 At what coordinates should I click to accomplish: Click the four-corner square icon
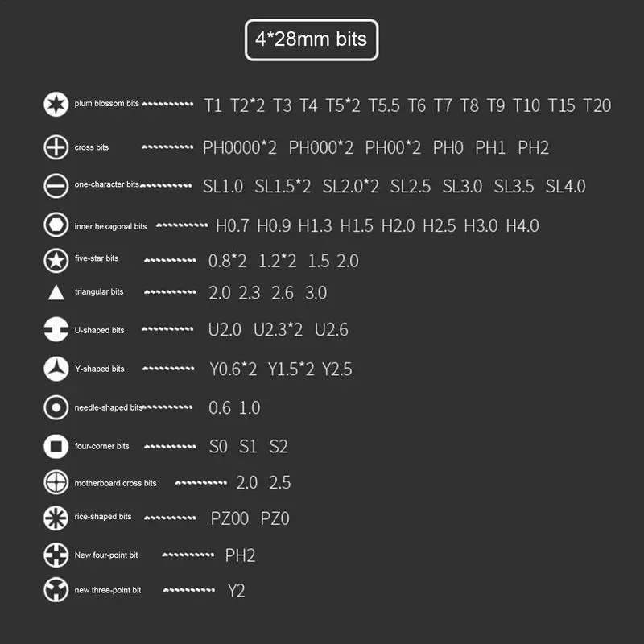(56, 446)
